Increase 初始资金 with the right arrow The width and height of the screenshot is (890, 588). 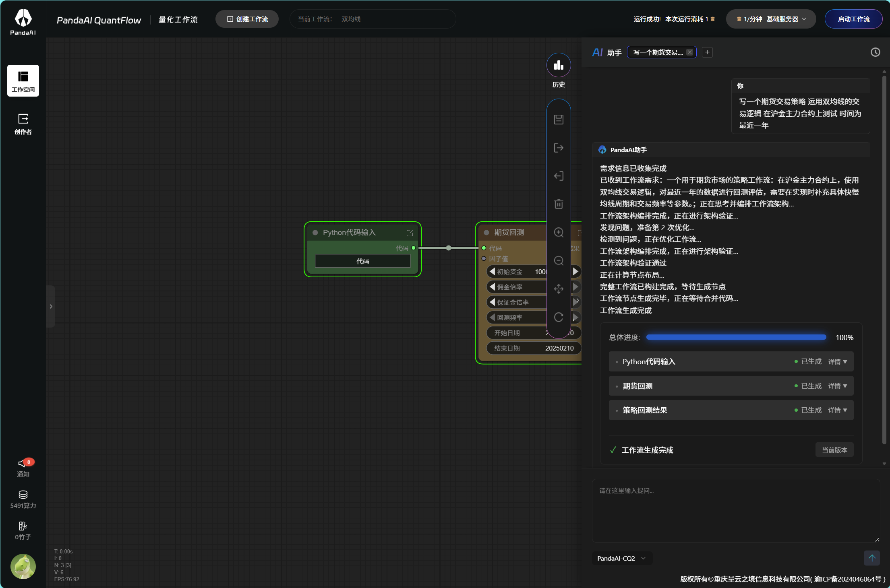click(x=576, y=272)
